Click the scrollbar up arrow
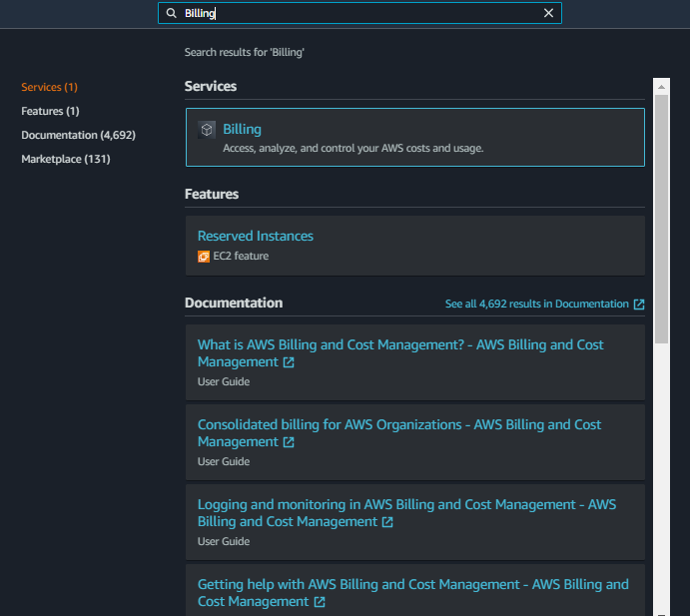This screenshot has height=616, width=690. [x=661, y=87]
